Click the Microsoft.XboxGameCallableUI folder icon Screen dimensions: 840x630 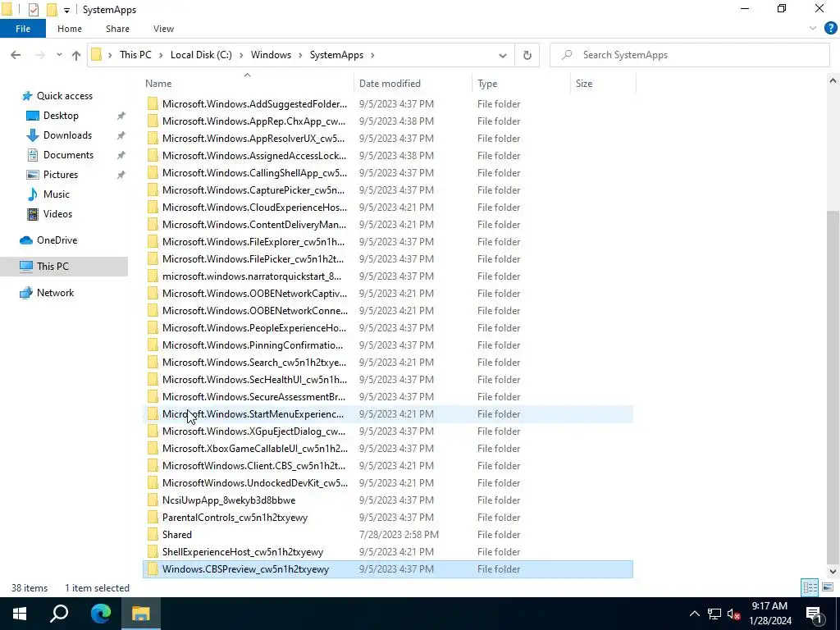pos(153,449)
